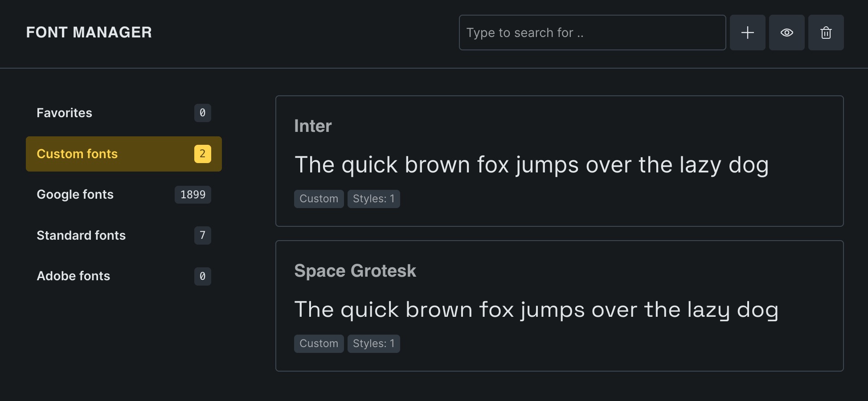868x401 pixels.
Task: Click the plus icon to add font
Action: [747, 33]
